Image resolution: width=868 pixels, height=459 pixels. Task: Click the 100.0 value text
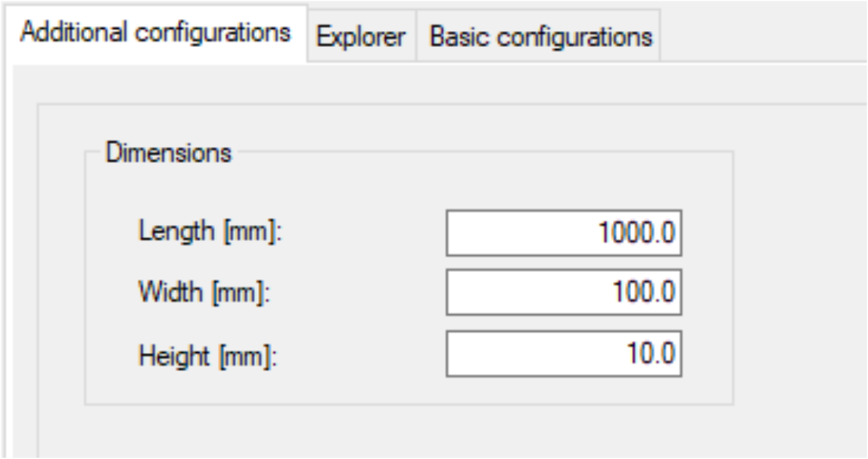click(642, 293)
